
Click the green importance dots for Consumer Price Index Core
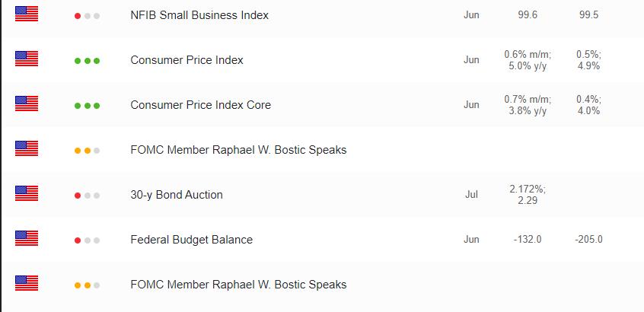pyautogui.click(x=87, y=106)
